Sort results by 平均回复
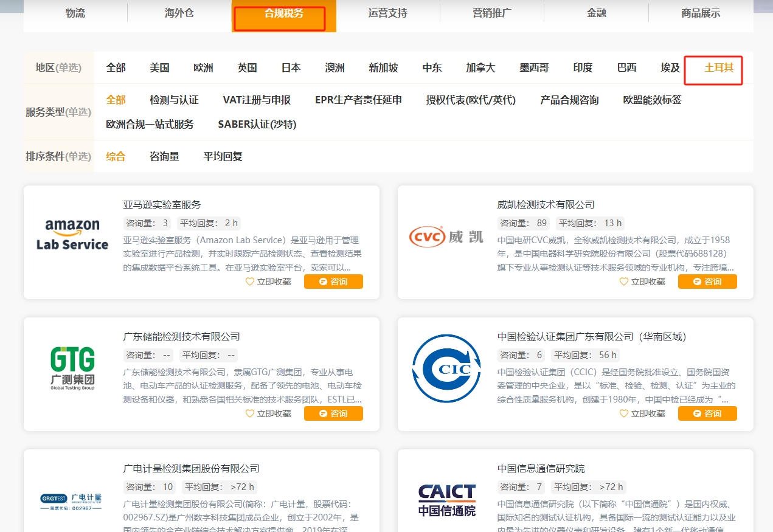 [x=223, y=156]
